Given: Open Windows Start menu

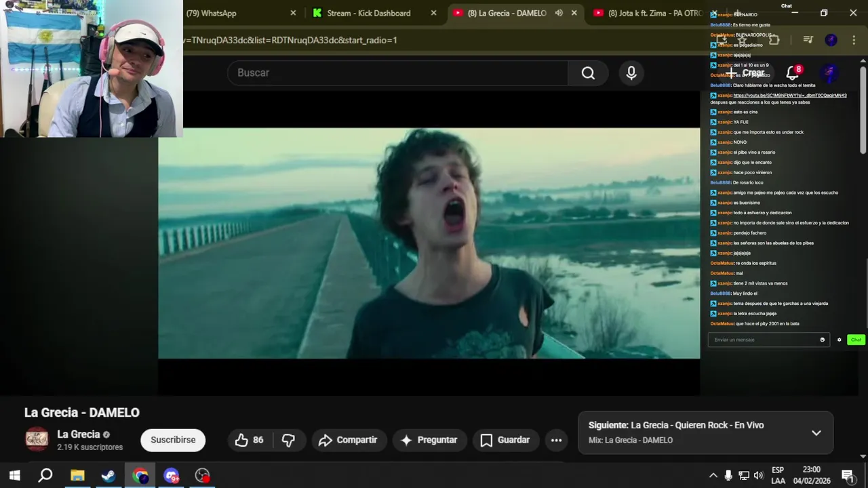Looking at the screenshot, I should 14,476.
